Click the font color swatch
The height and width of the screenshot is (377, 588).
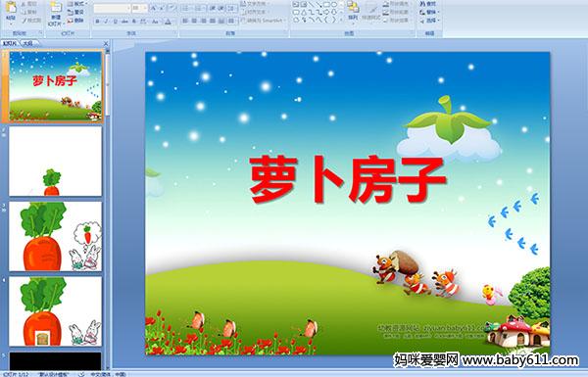[168, 22]
